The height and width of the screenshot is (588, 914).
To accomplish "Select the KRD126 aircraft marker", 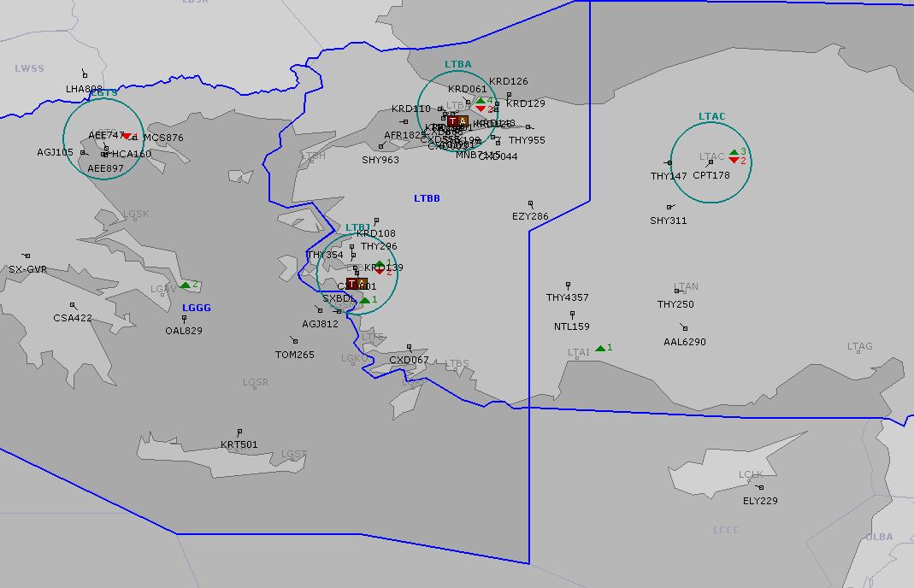I will point(509,94).
